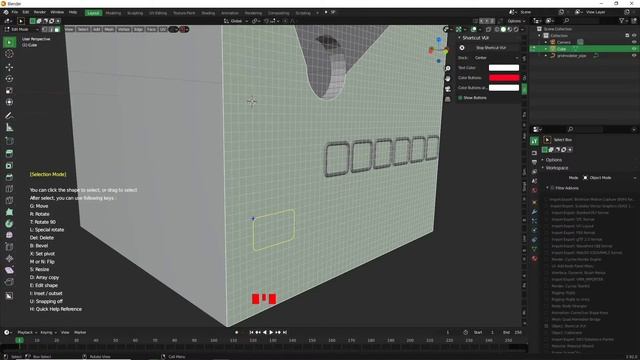Activate the Transform tool in left toolbar
Viewport: 640px width, 360px height.
(9, 102)
